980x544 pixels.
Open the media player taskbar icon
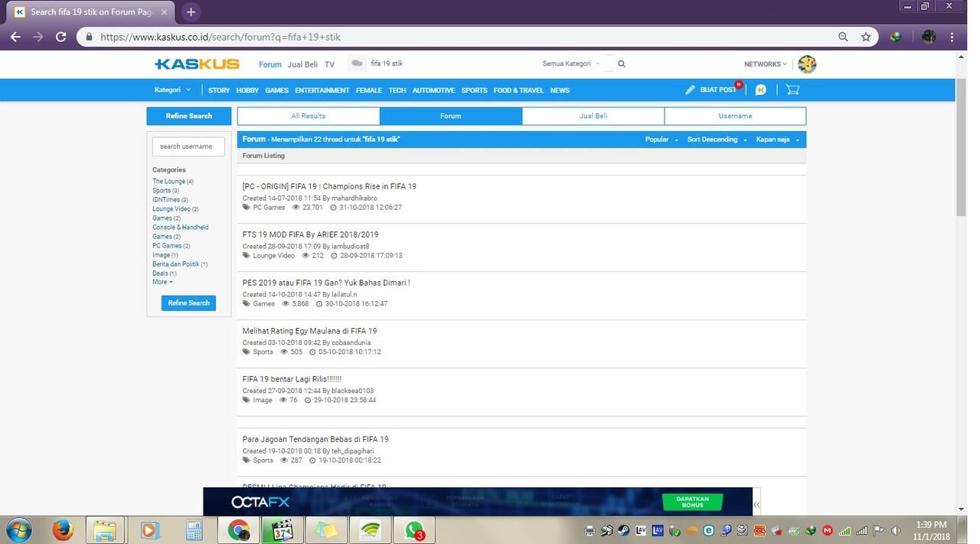pyautogui.click(x=149, y=530)
